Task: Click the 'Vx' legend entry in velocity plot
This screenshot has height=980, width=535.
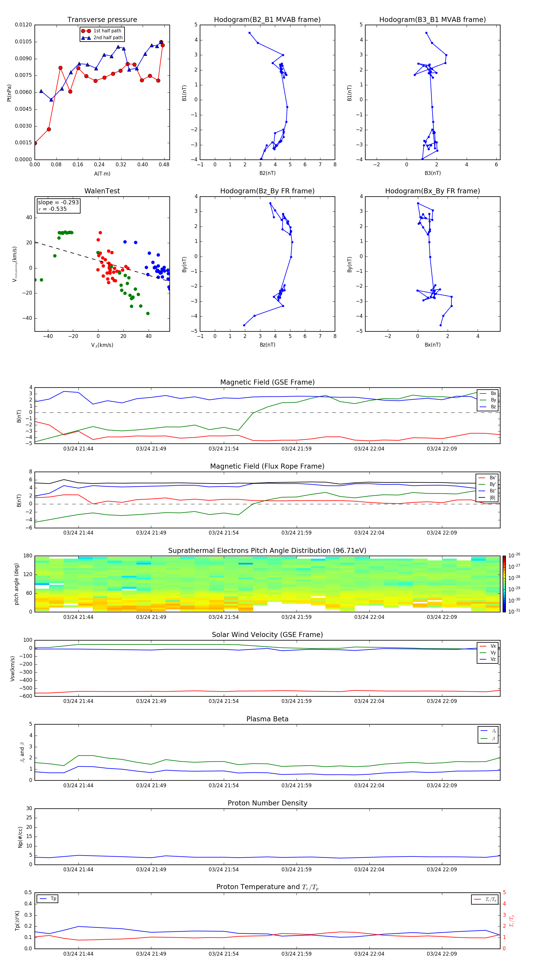Action: coord(488,647)
